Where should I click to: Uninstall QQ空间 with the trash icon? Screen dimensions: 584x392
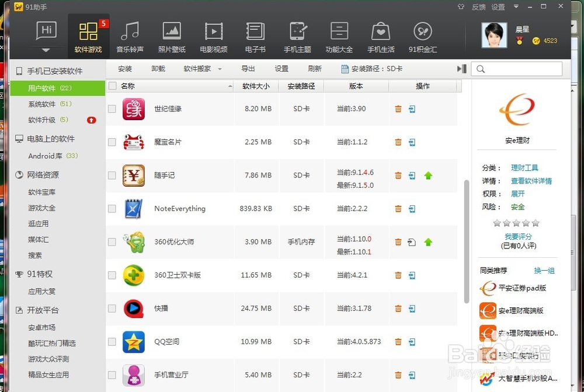(x=398, y=341)
